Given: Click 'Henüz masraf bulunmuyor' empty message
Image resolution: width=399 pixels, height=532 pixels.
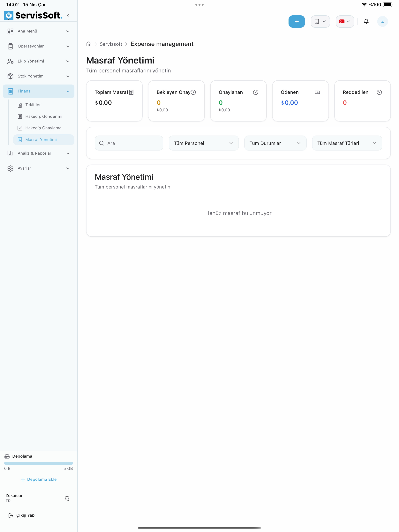Looking at the screenshot, I should 238,213.
